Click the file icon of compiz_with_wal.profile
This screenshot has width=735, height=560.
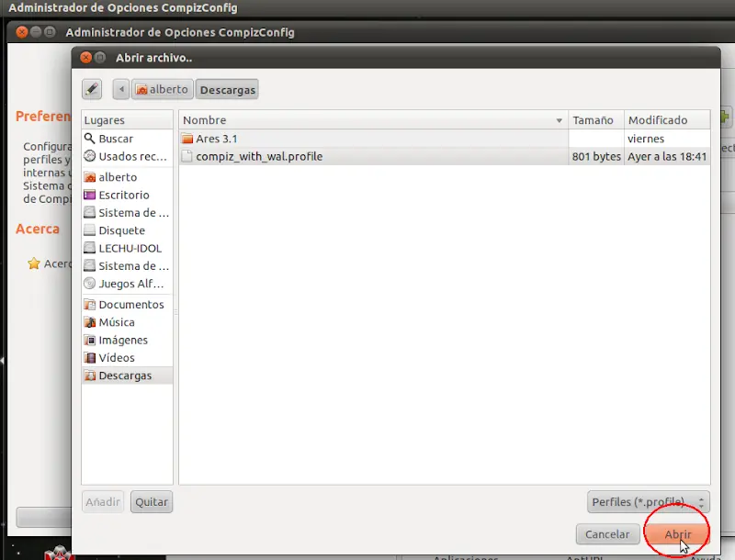click(x=187, y=156)
